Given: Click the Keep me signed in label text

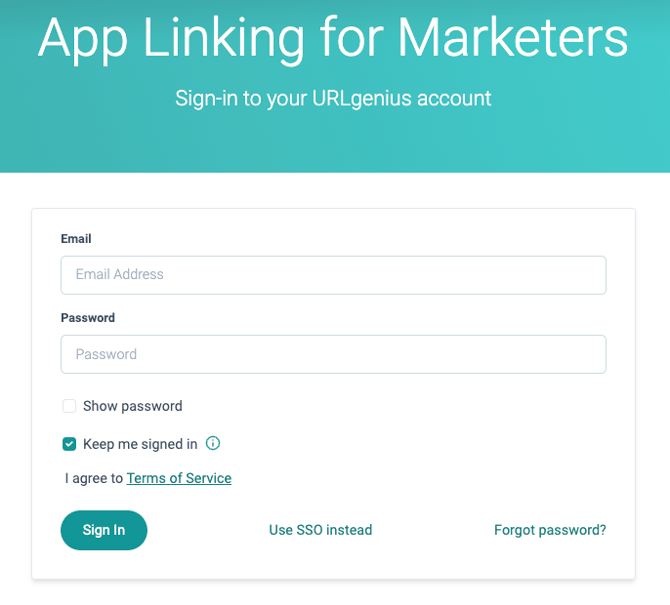Looking at the screenshot, I should [x=140, y=444].
